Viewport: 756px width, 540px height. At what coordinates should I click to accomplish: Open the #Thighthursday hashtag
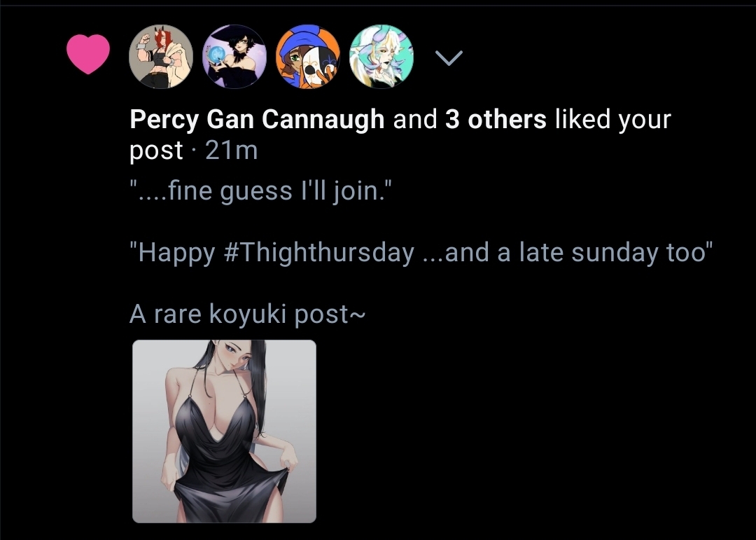320,252
